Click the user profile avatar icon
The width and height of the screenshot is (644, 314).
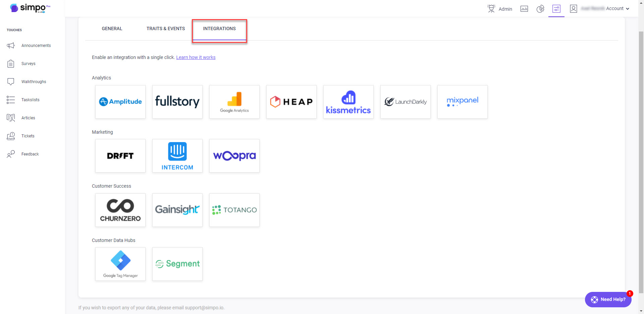pos(574,9)
